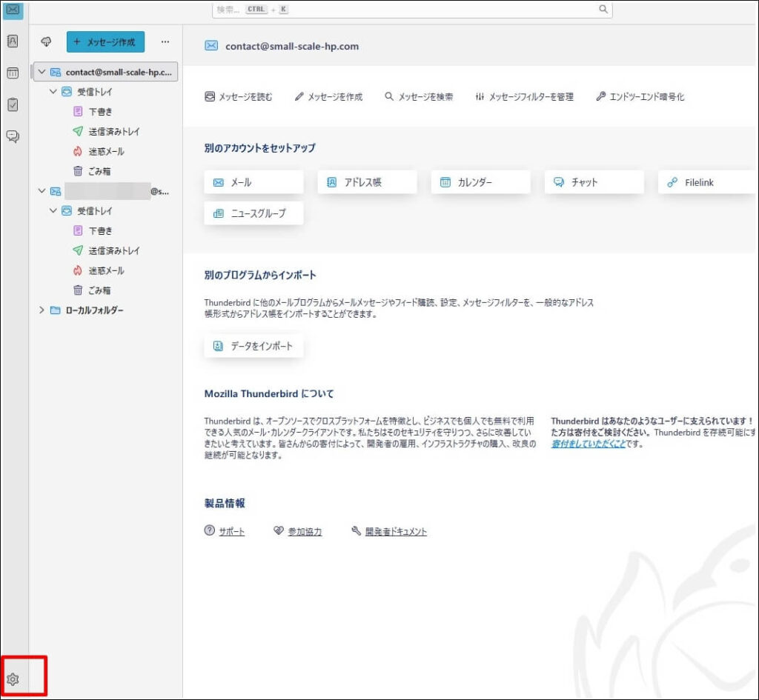Open 下書き under the second account
This screenshot has height=700, width=759.
[100, 231]
